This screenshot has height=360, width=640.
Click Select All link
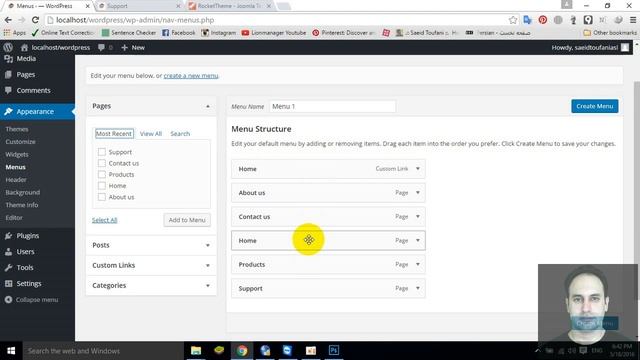point(104,220)
